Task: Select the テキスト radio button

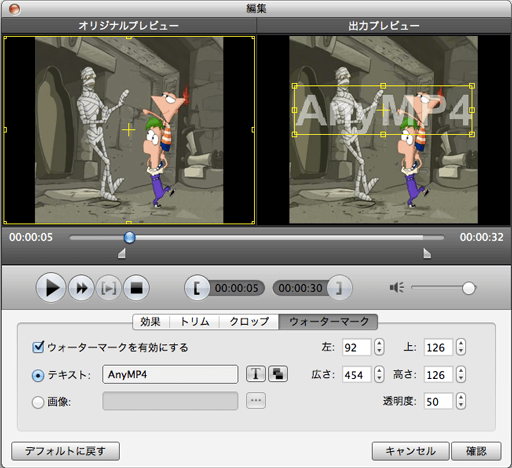Action: tap(38, 375)
